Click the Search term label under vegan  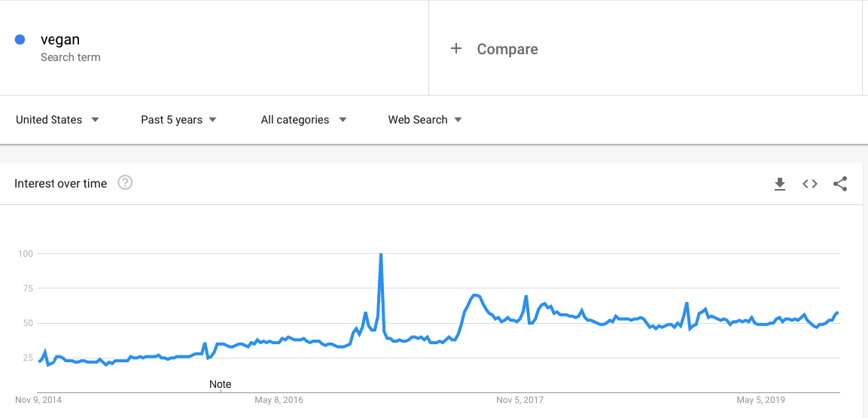[x=71, y=57]
